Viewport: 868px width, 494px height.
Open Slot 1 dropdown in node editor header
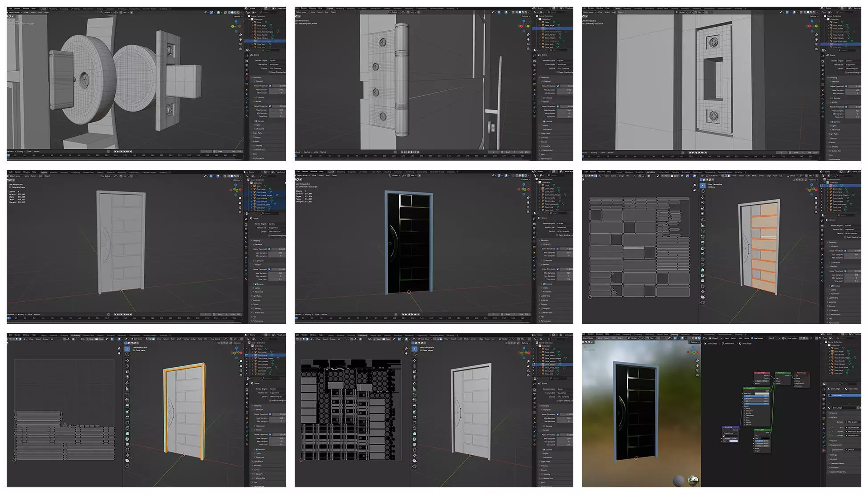[774, 338]
